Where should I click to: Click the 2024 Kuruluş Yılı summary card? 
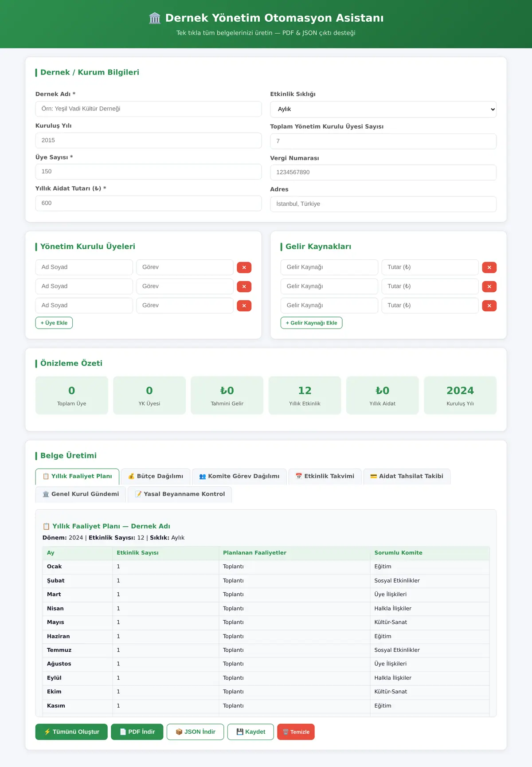460,395
